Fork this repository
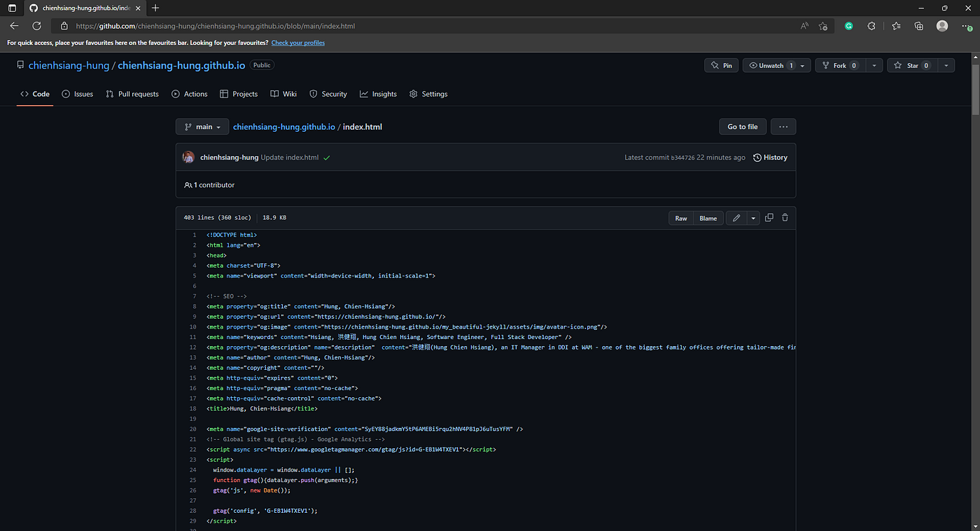Image resolution: width=980 pixels, height=531 pixels. tap(840, 65)
